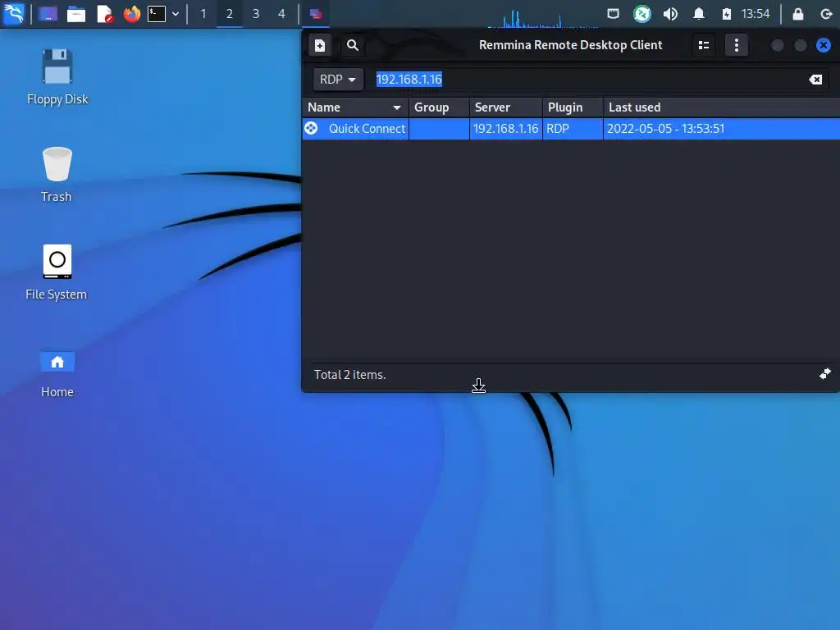Expand the terminal dropdown arrow in panel
This screenshot has height=630, width=840.
point(176,14)
